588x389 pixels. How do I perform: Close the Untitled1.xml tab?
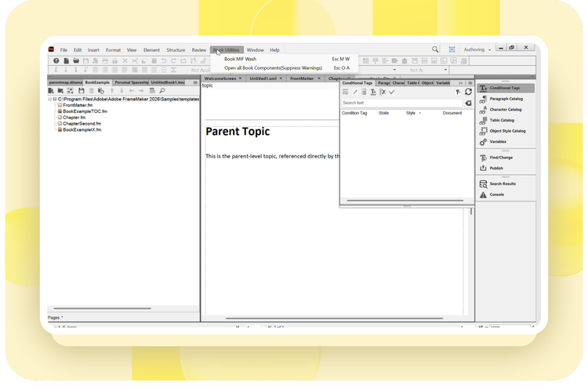pos(281,78)
